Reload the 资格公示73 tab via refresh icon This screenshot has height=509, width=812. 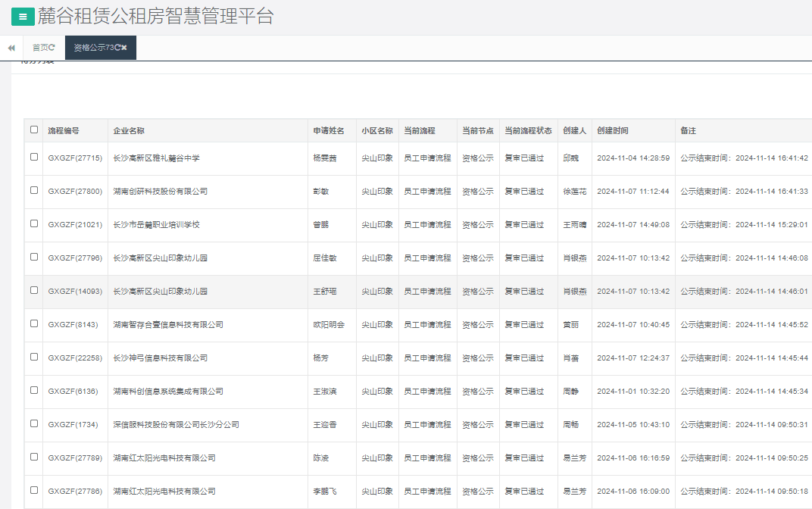point(117,47)
